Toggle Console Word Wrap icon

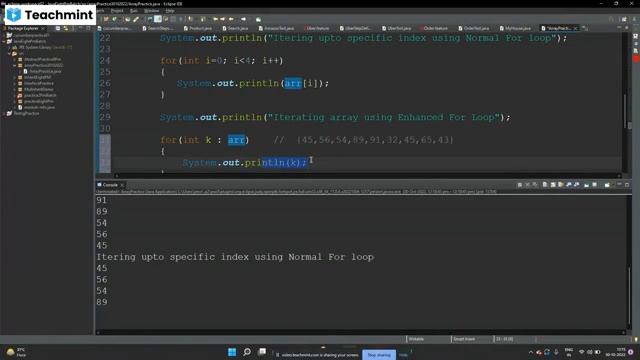pos(561,185)
